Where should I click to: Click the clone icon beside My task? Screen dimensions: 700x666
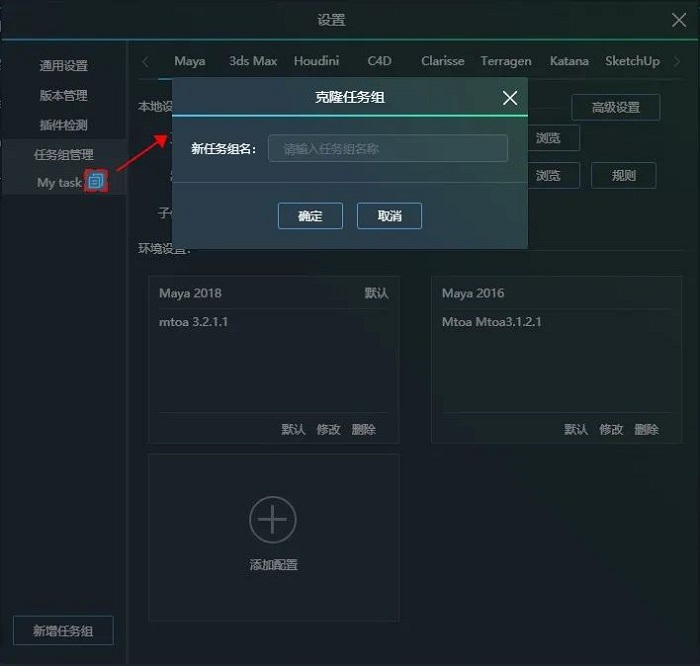(96, 182)
